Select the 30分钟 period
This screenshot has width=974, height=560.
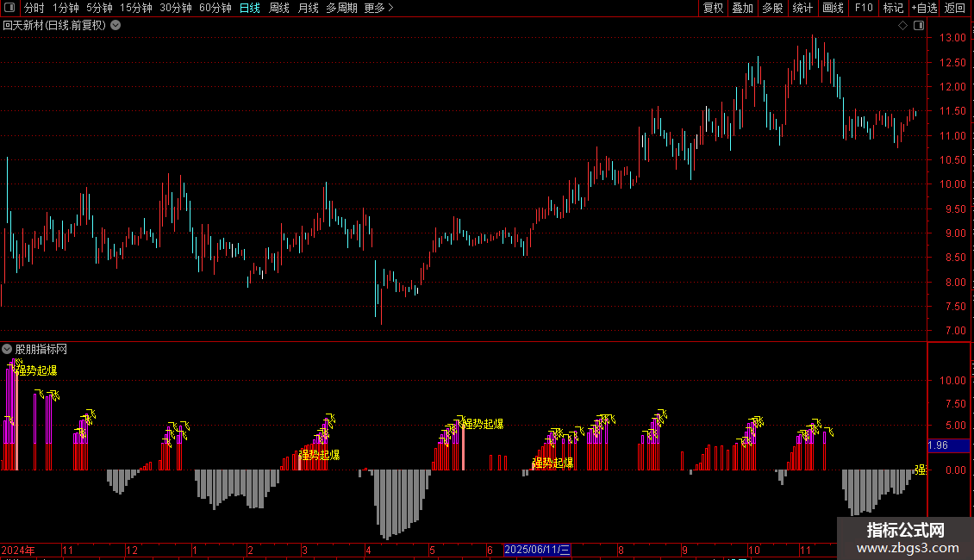coord(176,8)
